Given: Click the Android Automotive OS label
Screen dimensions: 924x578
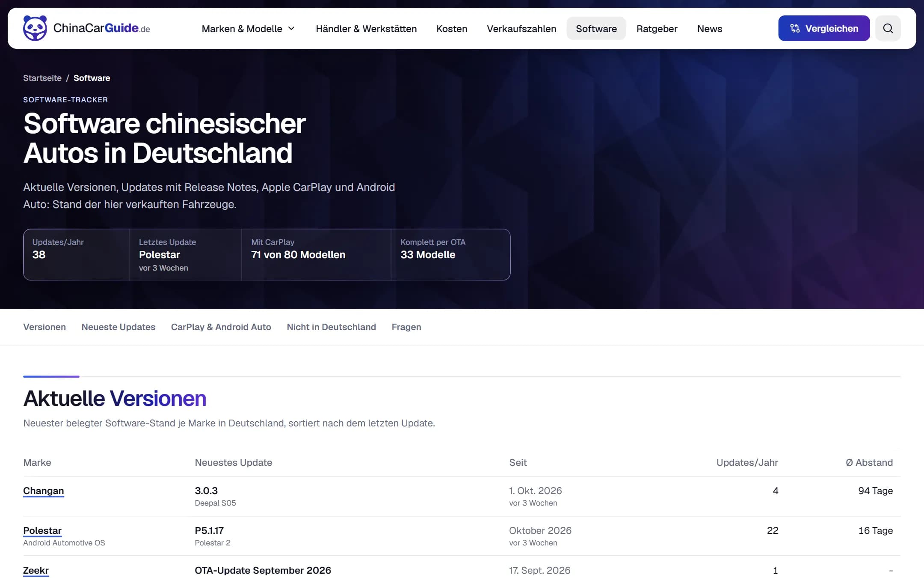Looking at the screenshot, I should click(64, 543).
